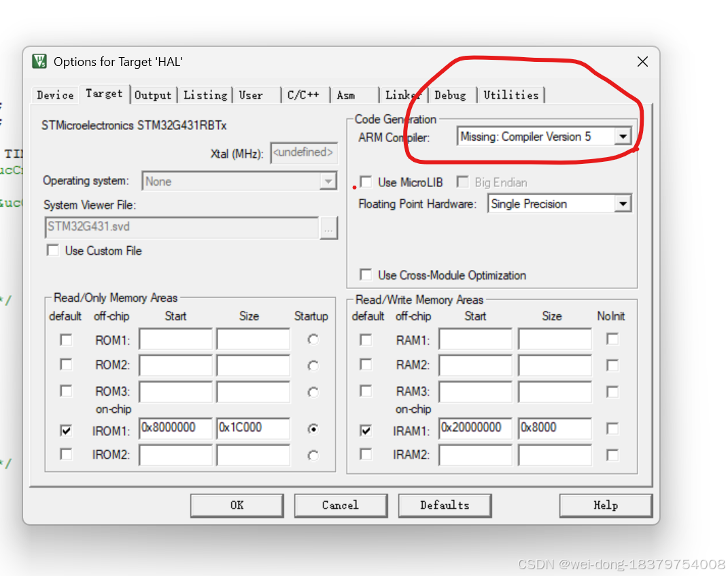Check the ROM2 default checkbox
728x576 pixels.
[x=66, y=364]
